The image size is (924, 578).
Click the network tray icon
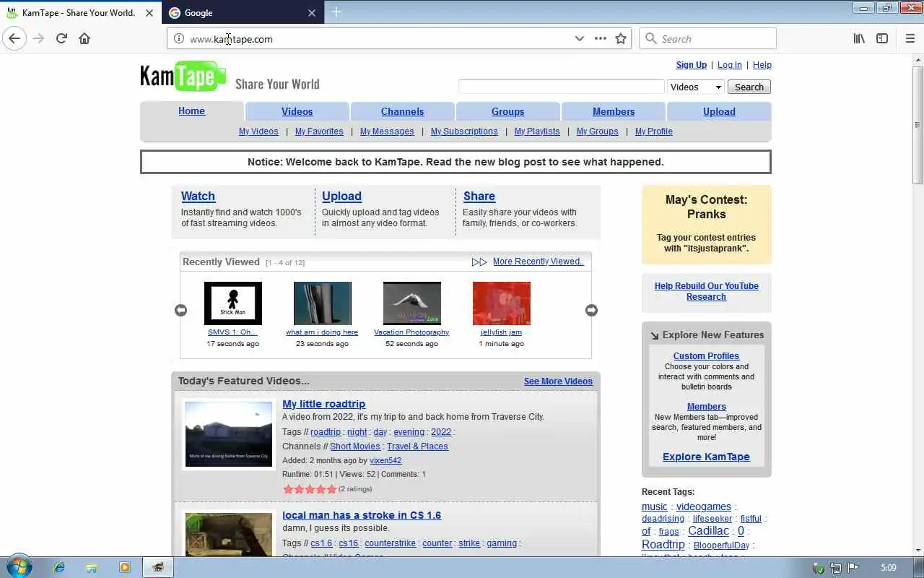[836, 568]
